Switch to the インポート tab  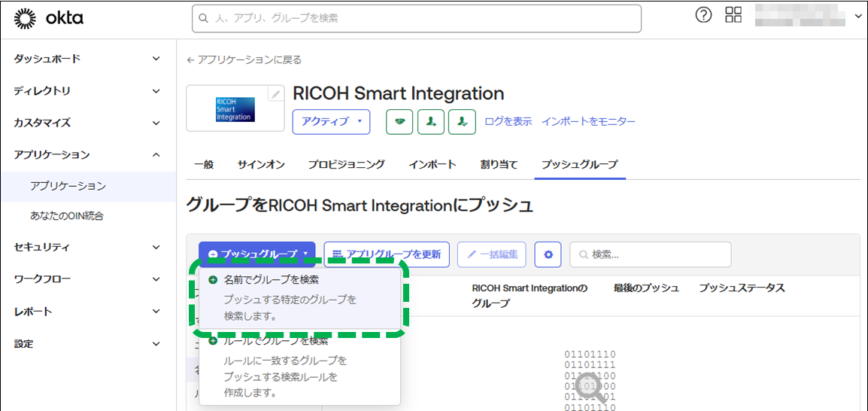tap(432, 165)
